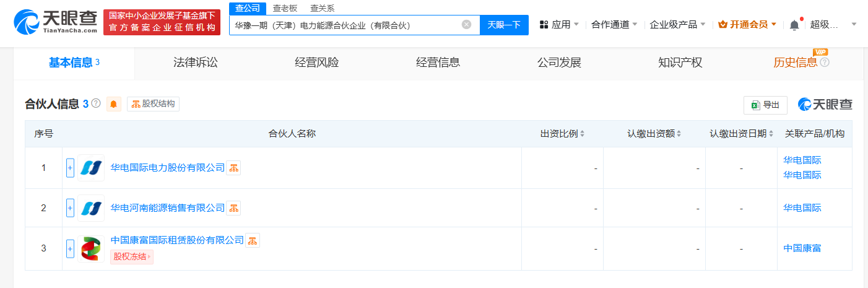
Task: Open 股权冻结 tag under 中国康富
Action: pos(131,256)
